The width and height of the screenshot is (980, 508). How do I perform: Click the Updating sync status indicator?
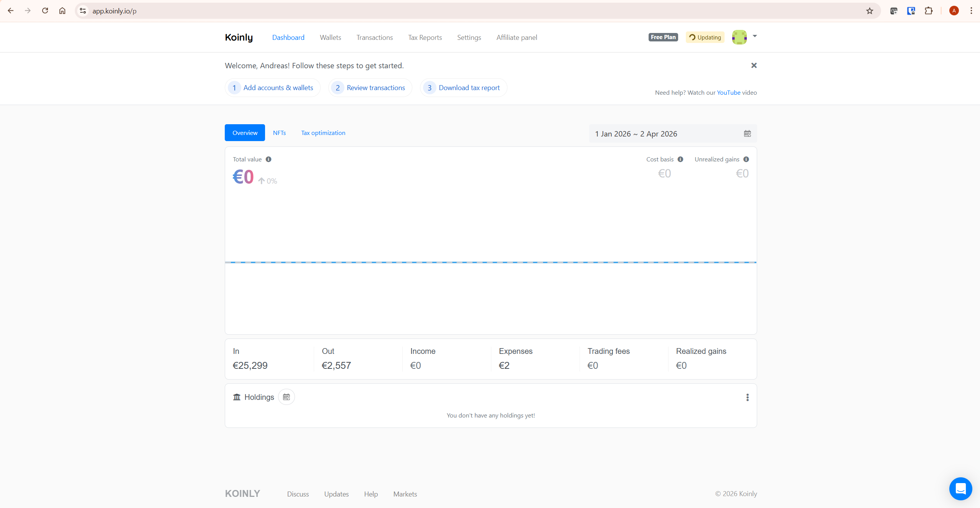tap(705, 37)
